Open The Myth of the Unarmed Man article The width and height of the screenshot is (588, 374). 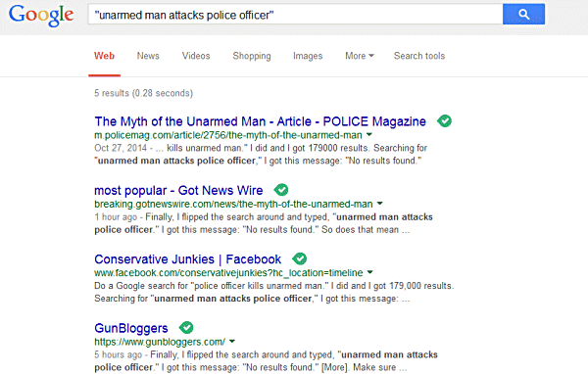[261, 121]
